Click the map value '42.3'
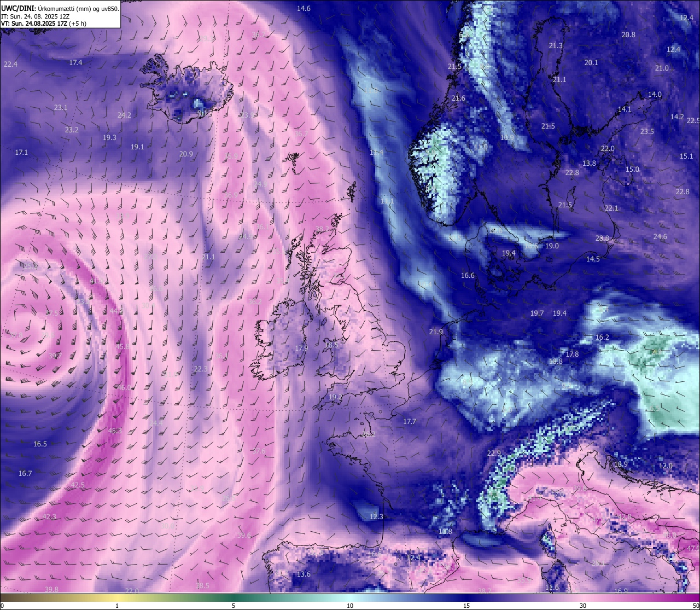 pos(49,517)
